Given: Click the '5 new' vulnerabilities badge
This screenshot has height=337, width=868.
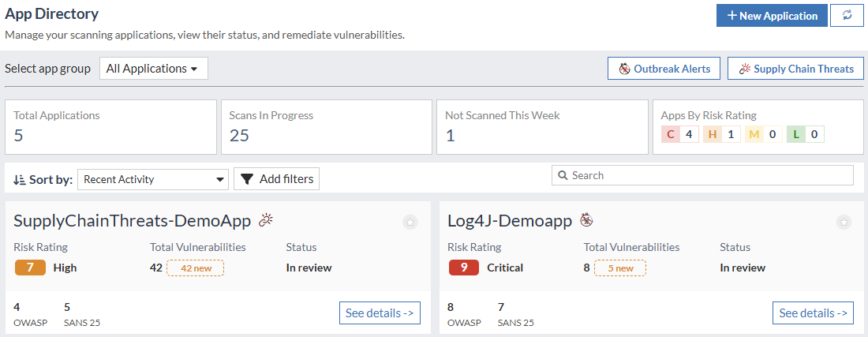Looking at the screenshot, I should click(620, 268).
